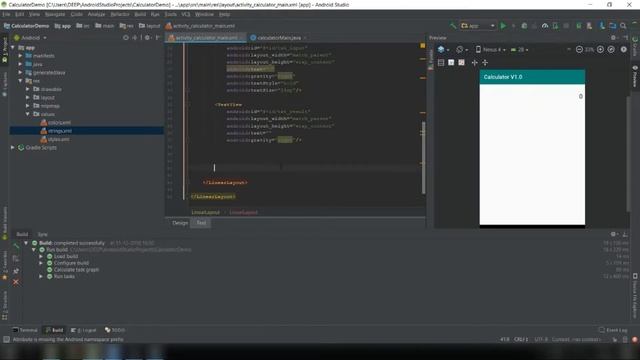Expand the Load build step
640x360 pixels.
coord(41,256)
